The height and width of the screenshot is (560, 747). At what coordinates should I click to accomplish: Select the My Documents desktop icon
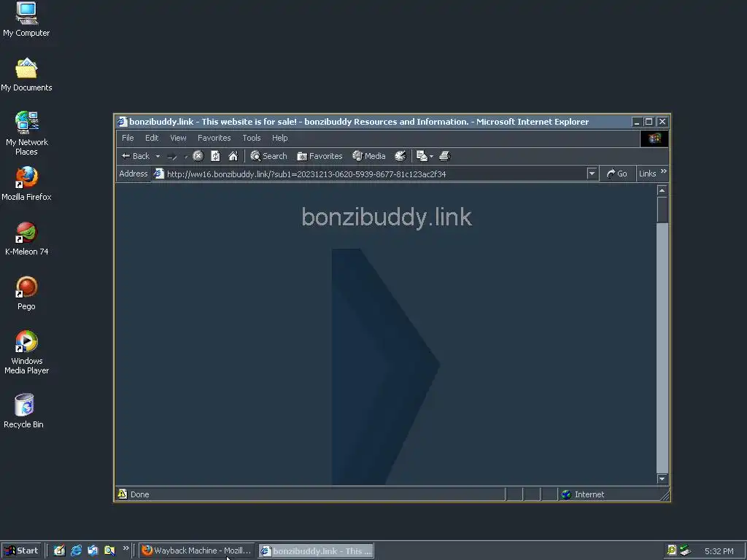tap(26, 74)
